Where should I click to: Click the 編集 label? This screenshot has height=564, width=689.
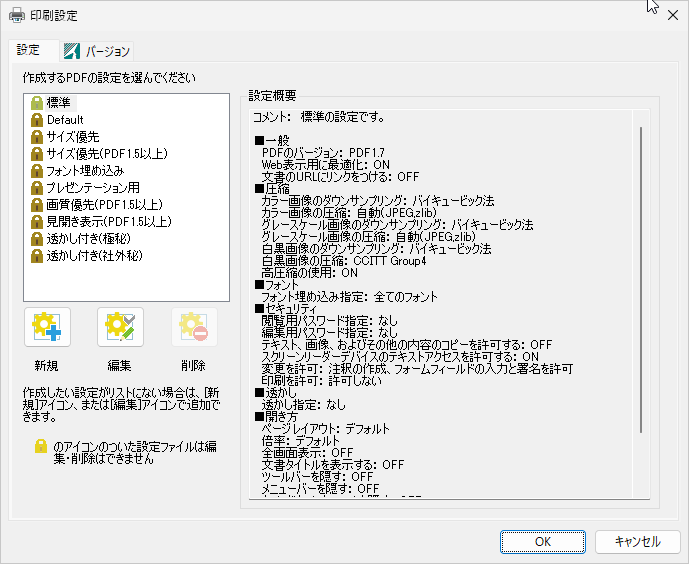pyautogui.click(x=120, y=365)
